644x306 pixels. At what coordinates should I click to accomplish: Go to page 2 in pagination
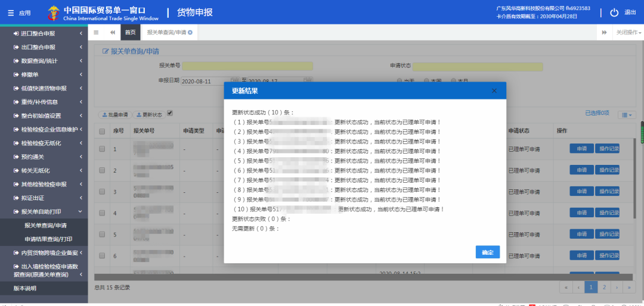tap(603, 288)
